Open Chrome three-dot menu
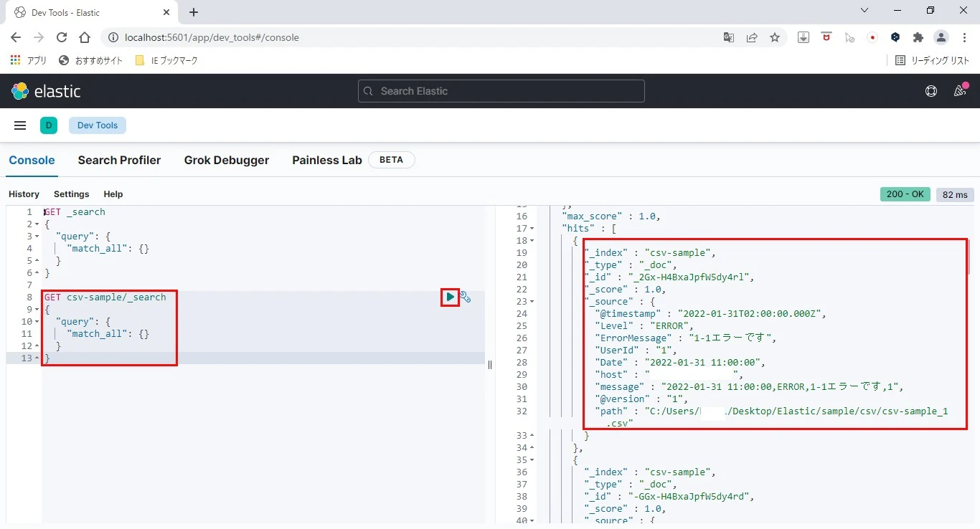 click(963, 37)
